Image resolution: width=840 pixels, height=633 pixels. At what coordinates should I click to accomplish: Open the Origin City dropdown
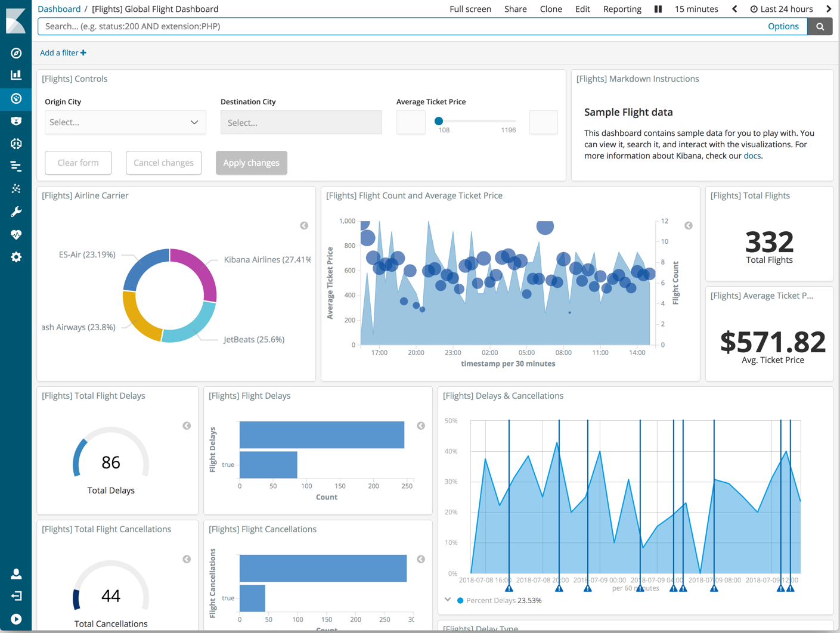[125, 122]
